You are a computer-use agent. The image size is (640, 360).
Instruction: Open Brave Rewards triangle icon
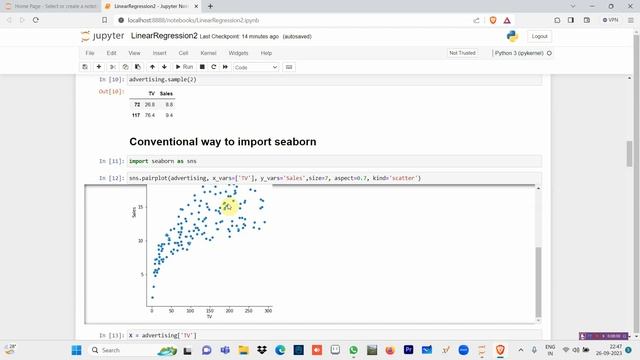pyautogui.click(x=507, y=20)
